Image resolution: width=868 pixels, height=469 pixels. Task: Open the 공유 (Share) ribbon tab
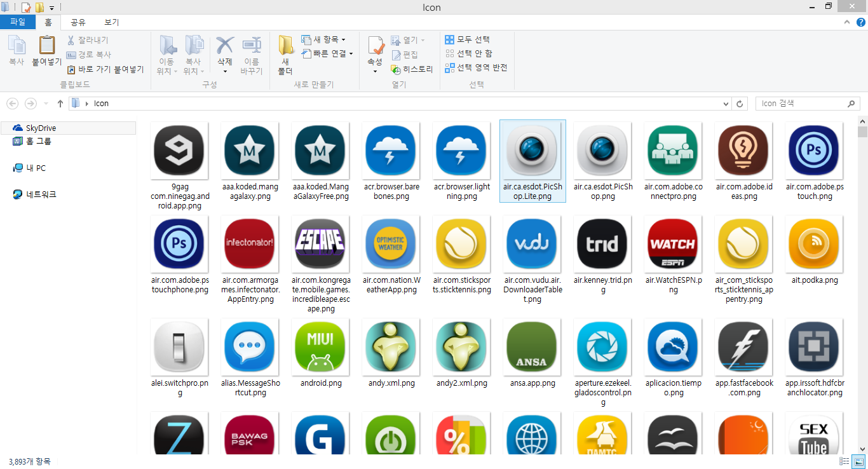tap(78, 22)
